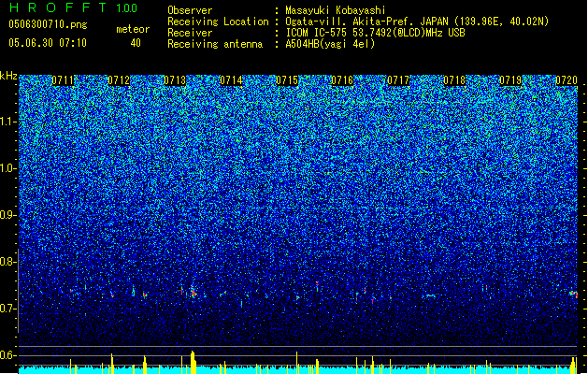Click the Observer field label
The height and width of the screenshot is (374, 588).
190,10
